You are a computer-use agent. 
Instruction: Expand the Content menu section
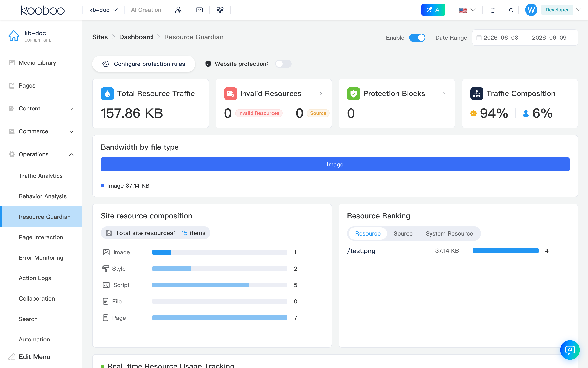[41, 109]
